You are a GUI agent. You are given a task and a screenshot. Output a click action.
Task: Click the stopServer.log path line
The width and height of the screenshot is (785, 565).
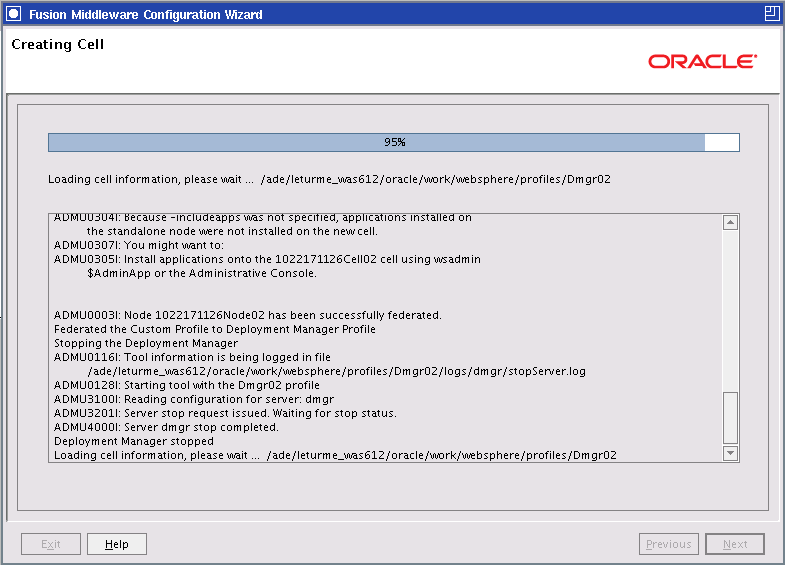coord(336,371)
